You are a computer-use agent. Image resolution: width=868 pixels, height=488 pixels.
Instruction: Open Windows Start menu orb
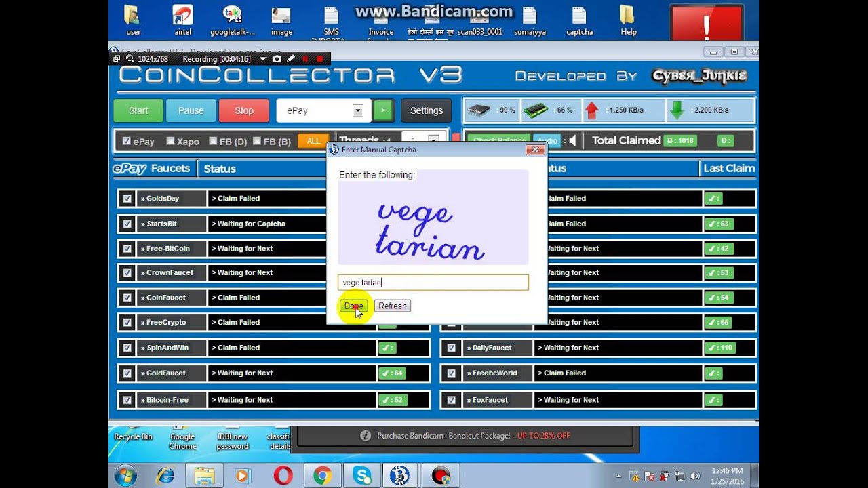pos(126,476)
